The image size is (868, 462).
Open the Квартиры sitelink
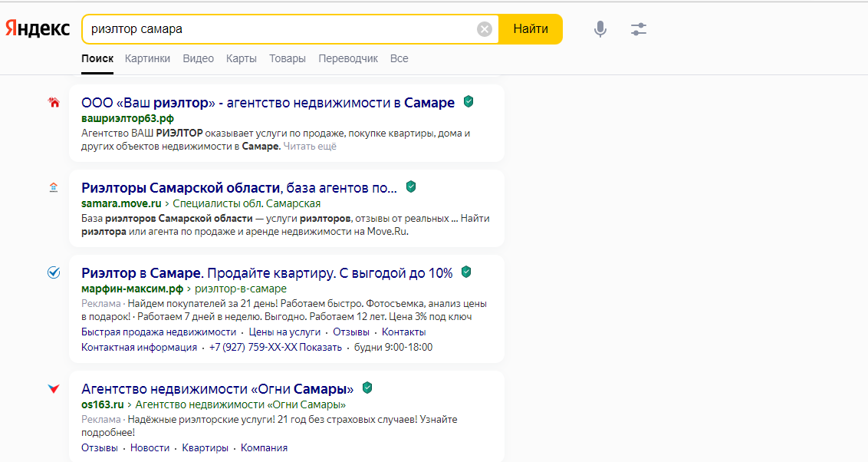[x=205, y=447]
